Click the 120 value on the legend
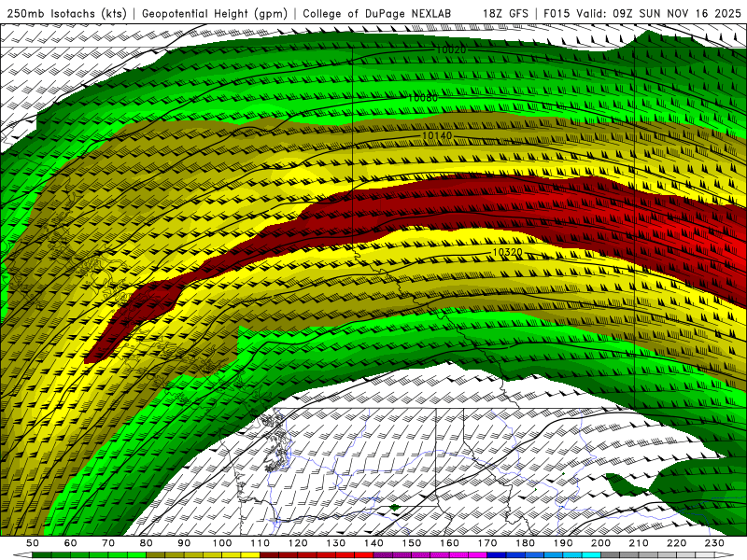Image resolution: width=747 pixels, height=560 pixels. click(298, 543)
